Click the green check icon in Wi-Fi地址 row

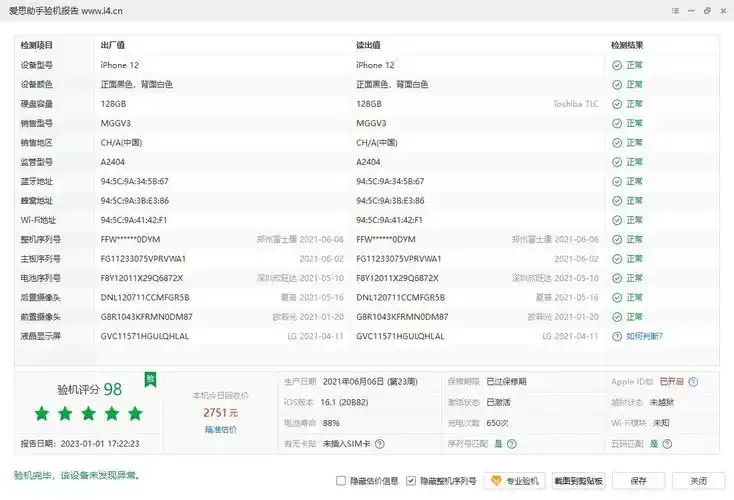click(617, 220)
